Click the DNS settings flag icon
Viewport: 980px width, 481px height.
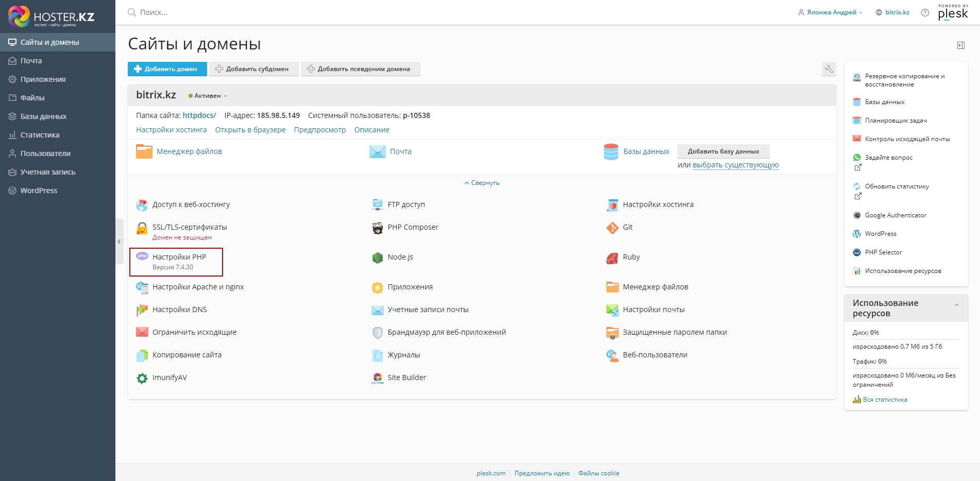142,310
